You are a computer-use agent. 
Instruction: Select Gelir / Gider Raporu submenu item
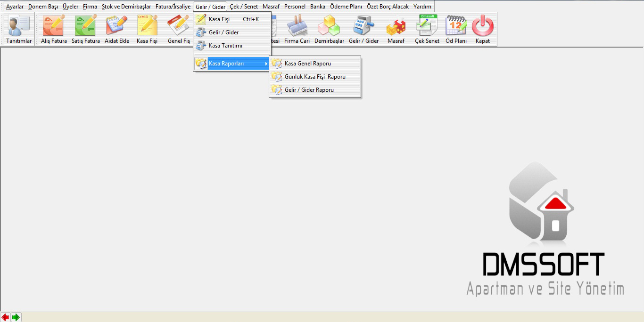(x=309, y=90)
